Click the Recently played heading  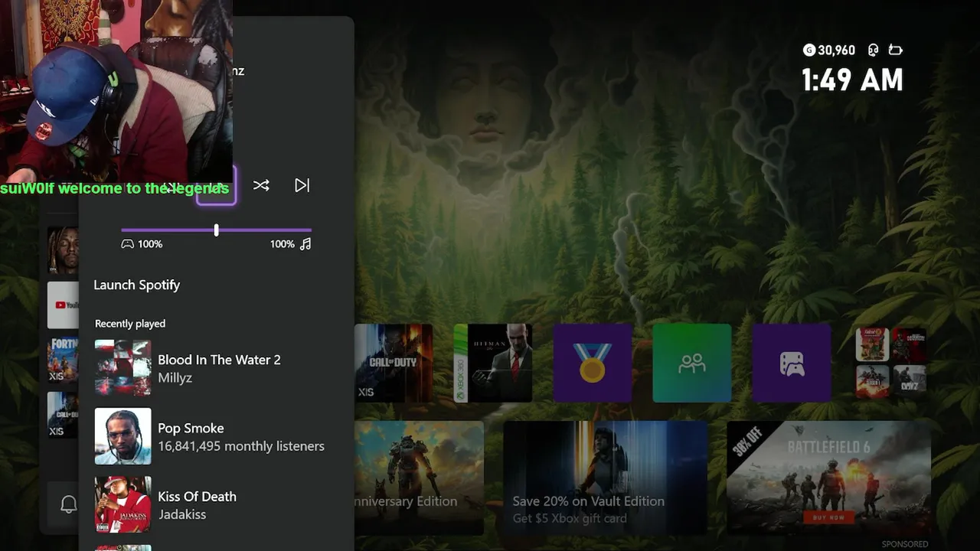130,324
